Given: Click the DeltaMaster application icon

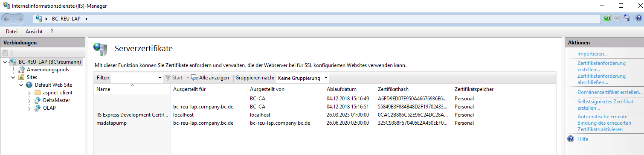Looking at the screenshot, I should click(38, 100).
